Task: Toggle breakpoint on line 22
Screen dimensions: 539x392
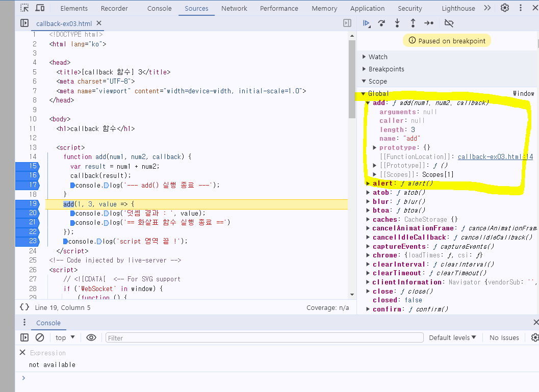Action: click(x=28, y=231)
